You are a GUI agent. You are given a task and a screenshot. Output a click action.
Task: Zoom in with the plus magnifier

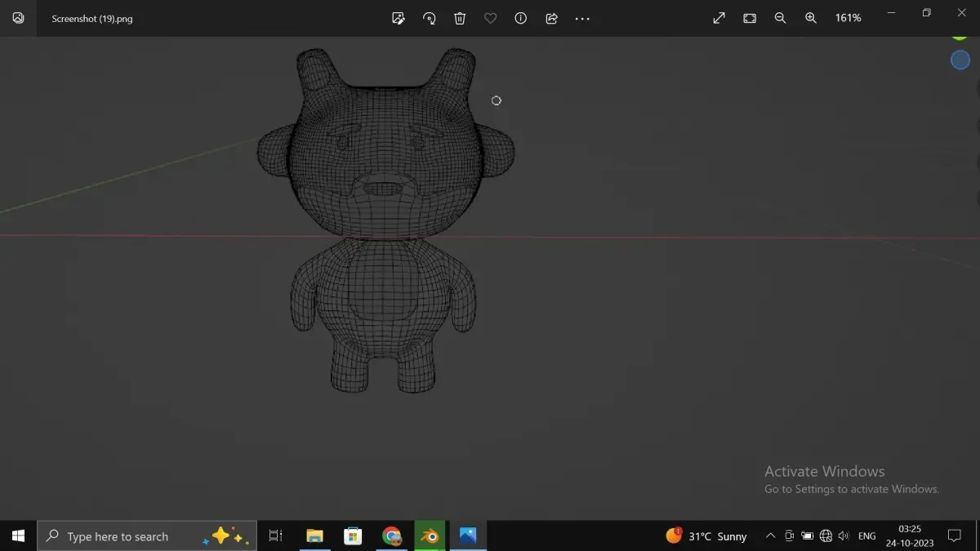[x=811, y=18]
